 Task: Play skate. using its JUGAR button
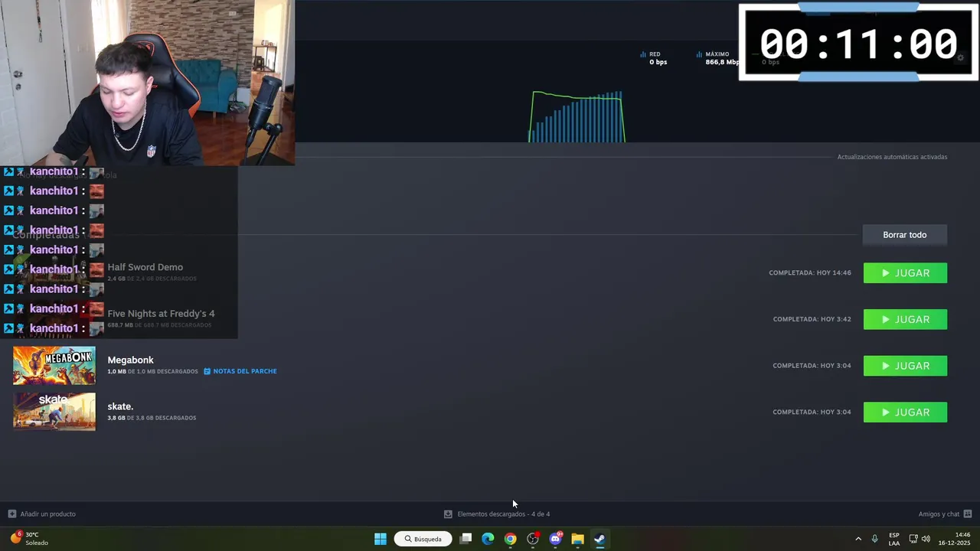905,412
